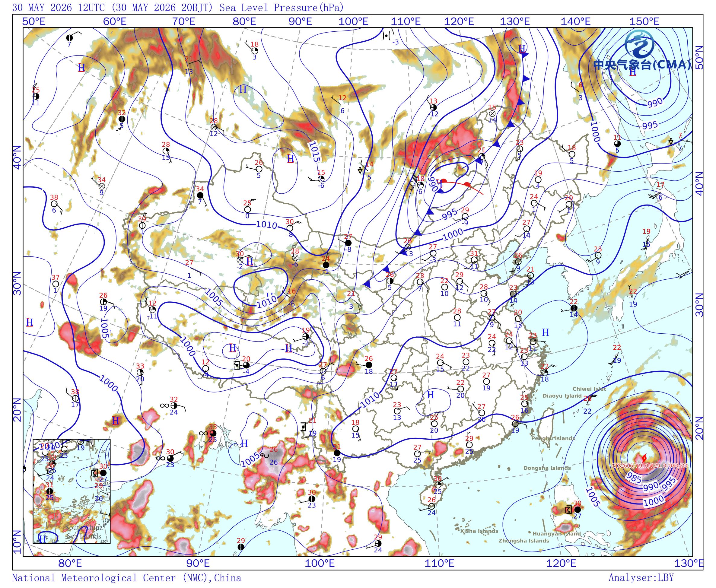Click the Dongsha Islands label
Viewport: 716px width, 588px height.
click(x=547, y=468)
